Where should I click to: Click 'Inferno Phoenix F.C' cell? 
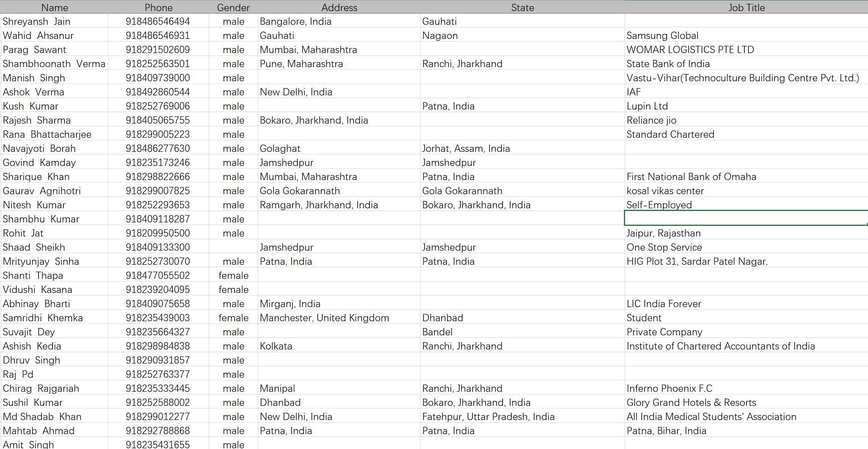click(x=746, y=388)
